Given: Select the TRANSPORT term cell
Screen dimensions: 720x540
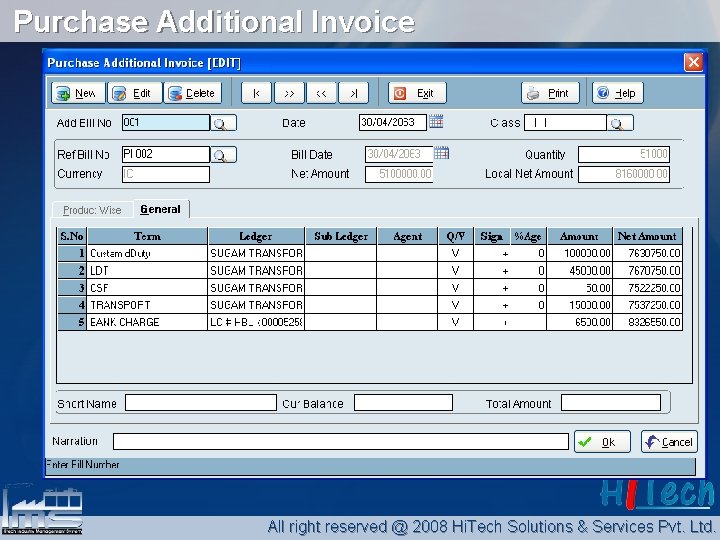Looking at the screenshot, I should (147, 305).
